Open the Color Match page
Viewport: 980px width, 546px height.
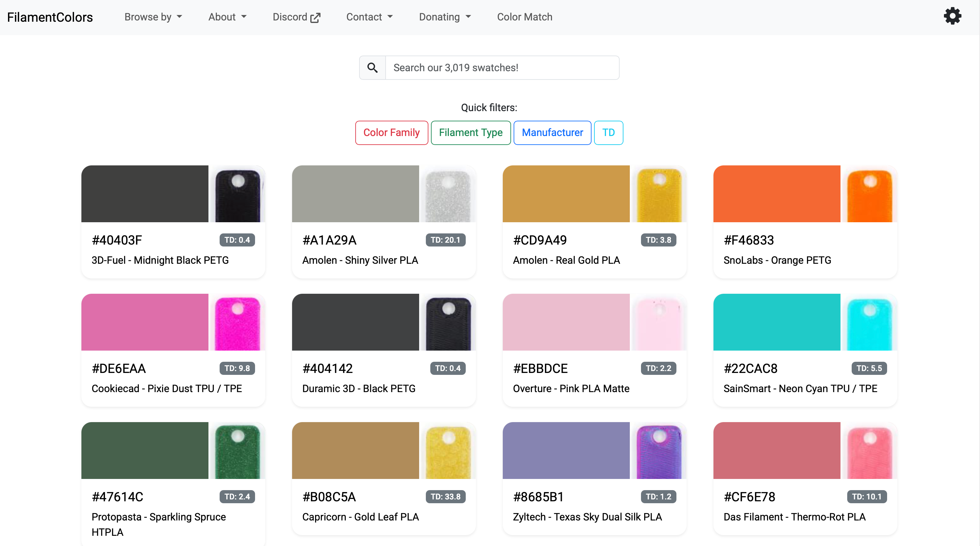[x=524, y=17]
